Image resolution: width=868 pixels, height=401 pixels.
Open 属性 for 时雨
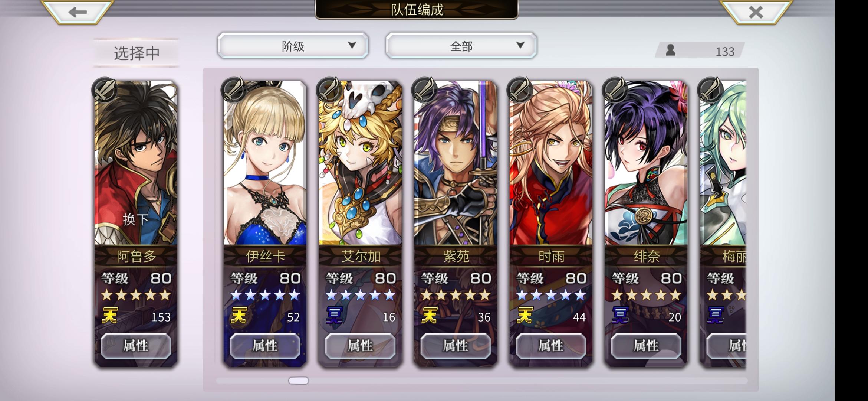pos(551,346)
